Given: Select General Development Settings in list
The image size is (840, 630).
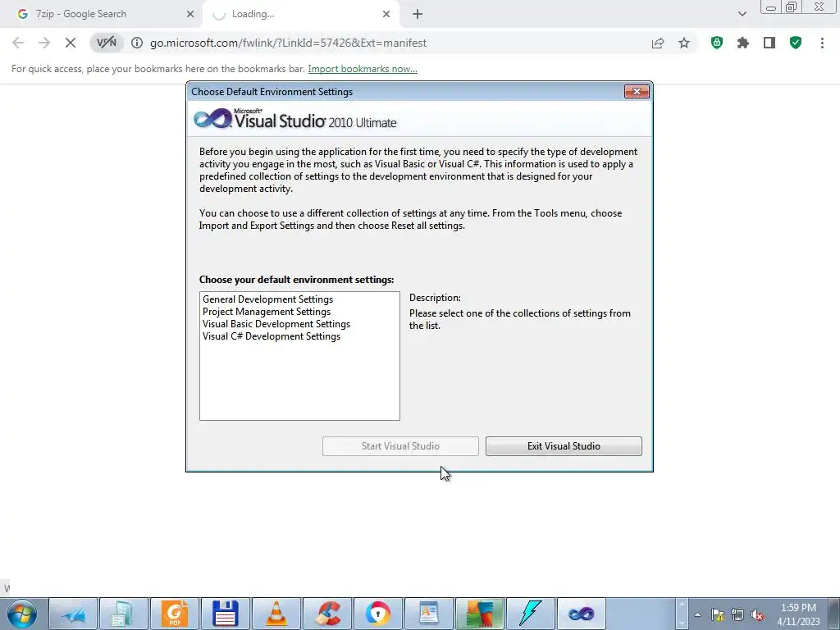Looking at the screenshot, I should pyautogui.click(x=268, y=299).
